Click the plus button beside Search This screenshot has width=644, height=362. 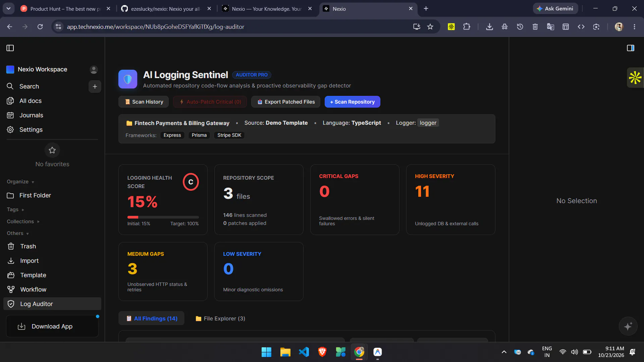[x=95, y=86]
